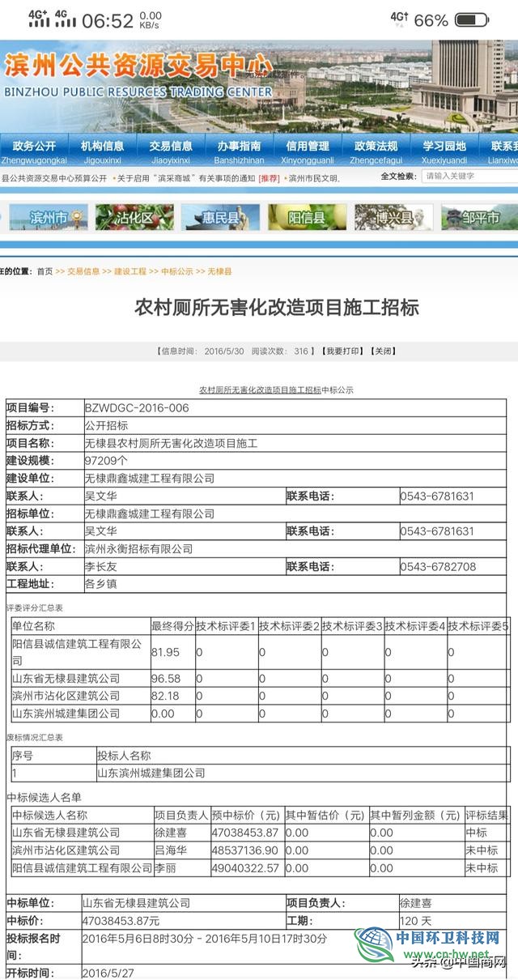Select the bid opening date 2016/5/27
This screenshot has height=980, width=518.
click(x=107, y=973)
